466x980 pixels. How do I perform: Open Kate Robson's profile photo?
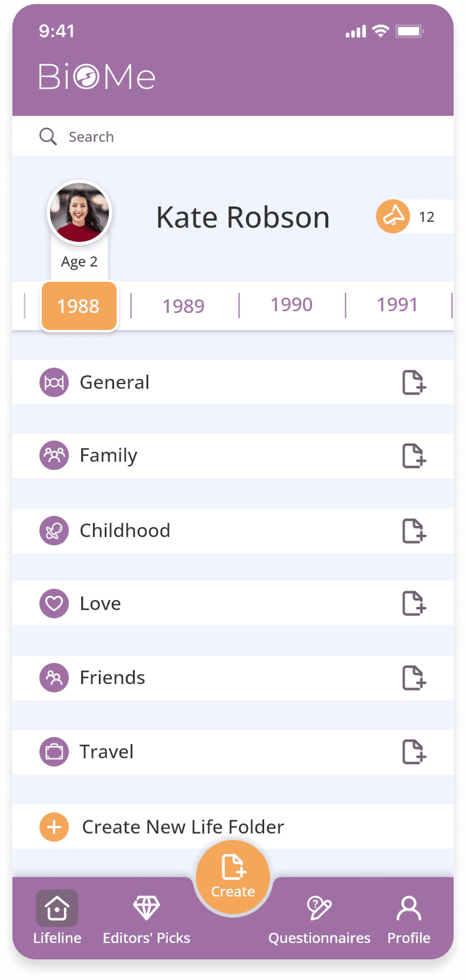[79, 212]
